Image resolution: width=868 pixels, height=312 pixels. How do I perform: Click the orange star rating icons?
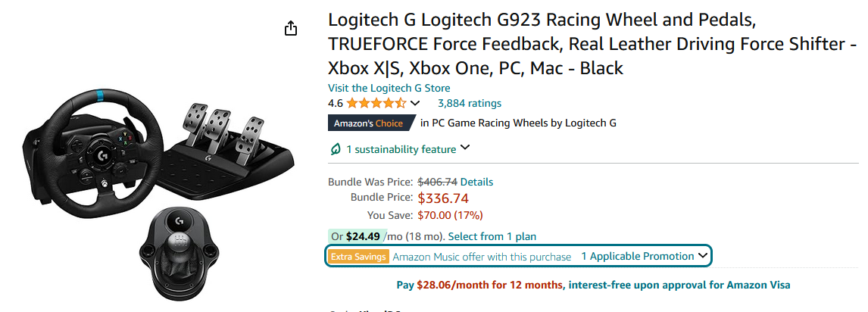click(376, 103)
